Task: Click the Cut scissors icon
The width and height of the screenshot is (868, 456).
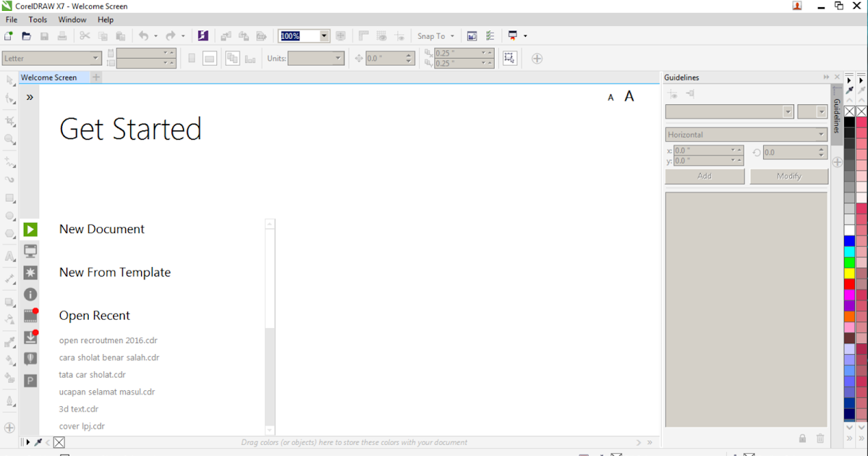Action: tap(85, 35)
